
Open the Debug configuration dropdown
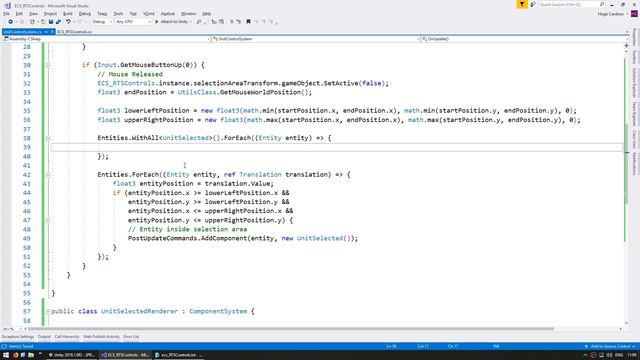[102, 22]
